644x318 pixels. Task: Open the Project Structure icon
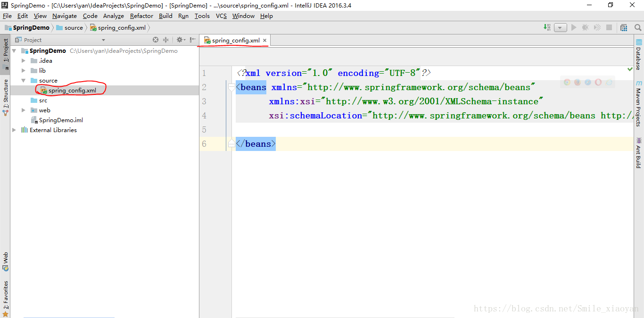tap(624, 27)
